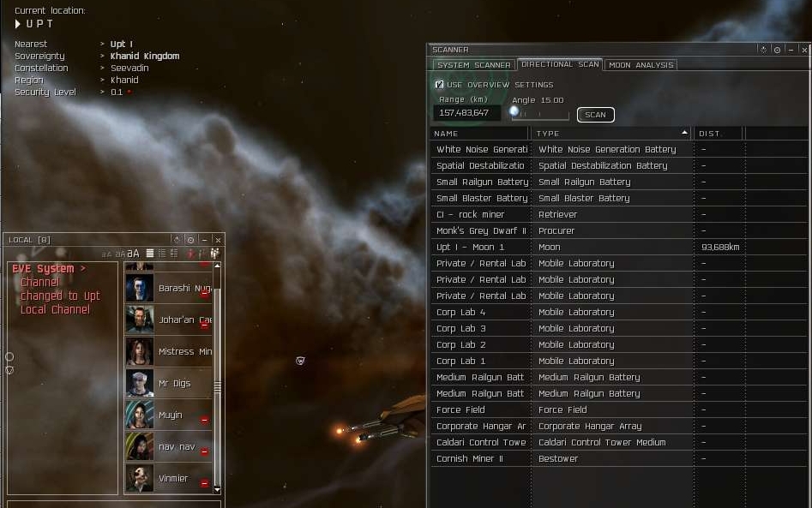Click Johar'an's red standing icon
The height and width of the screenshot is (508, 812).
pyautogui.click(x=205, y=326)
